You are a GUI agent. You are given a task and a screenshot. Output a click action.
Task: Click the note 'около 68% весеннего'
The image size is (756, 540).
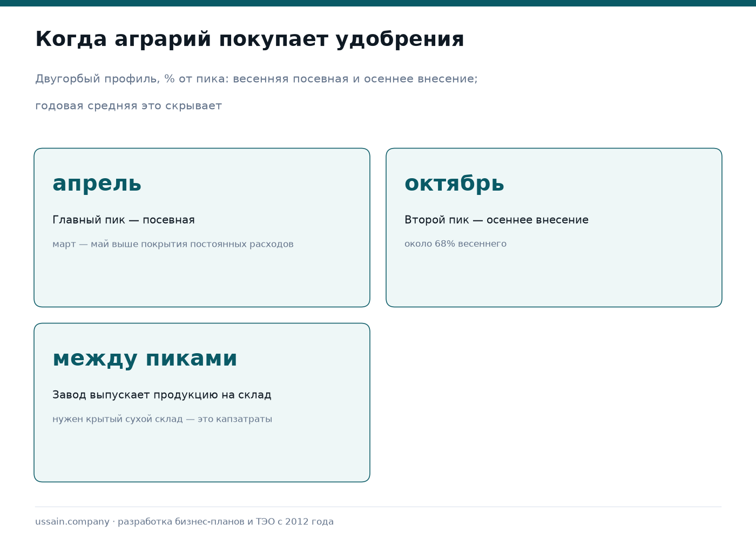455,244
